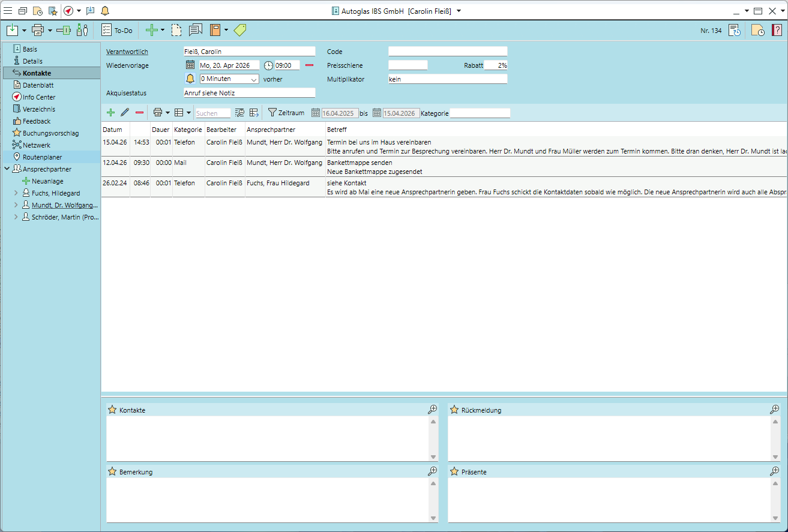Click the Verantwortlich link label
This screenshot has width=788, height=532.
127,52
